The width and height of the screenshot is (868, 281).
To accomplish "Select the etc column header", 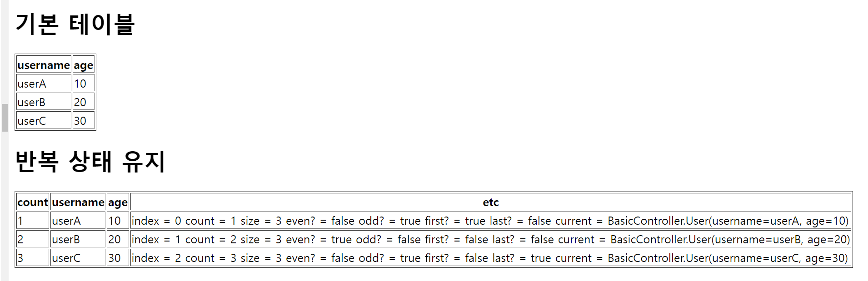I will click(x=491, y=202).
